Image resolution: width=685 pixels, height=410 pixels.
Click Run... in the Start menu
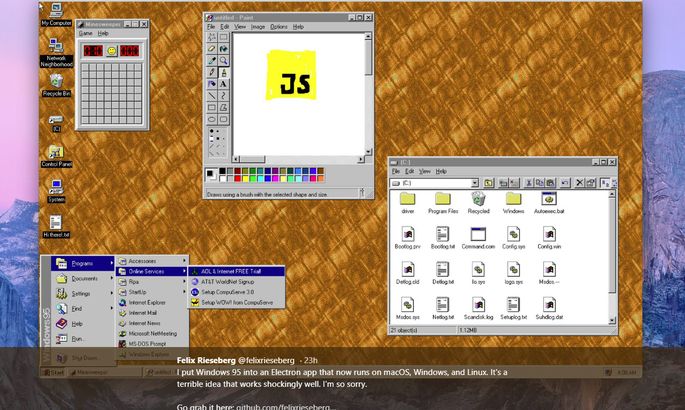point(83,339)
